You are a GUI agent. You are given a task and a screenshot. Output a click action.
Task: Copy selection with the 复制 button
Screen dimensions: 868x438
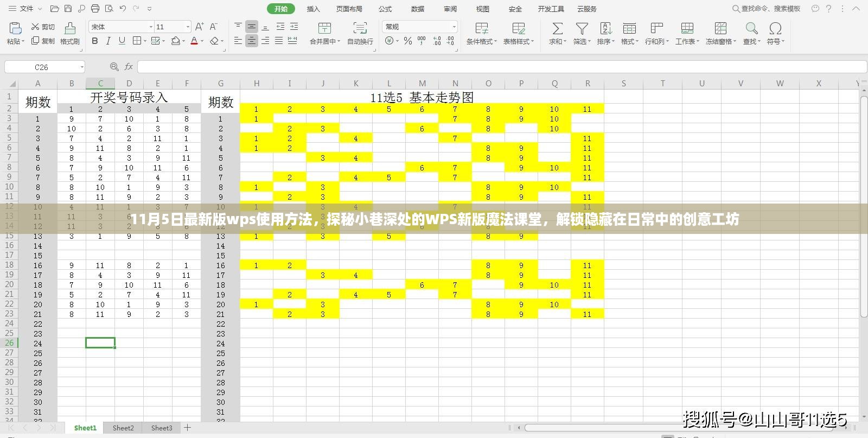coord(43,41)
